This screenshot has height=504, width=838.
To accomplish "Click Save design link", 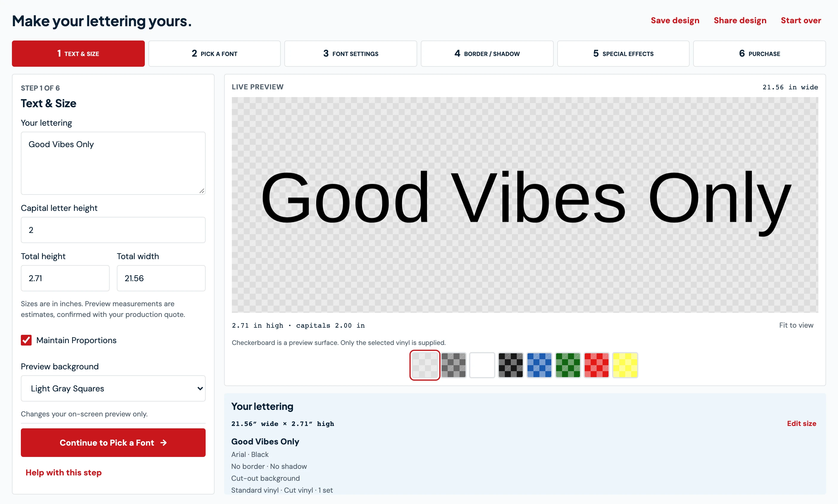I will pos(675,20).
